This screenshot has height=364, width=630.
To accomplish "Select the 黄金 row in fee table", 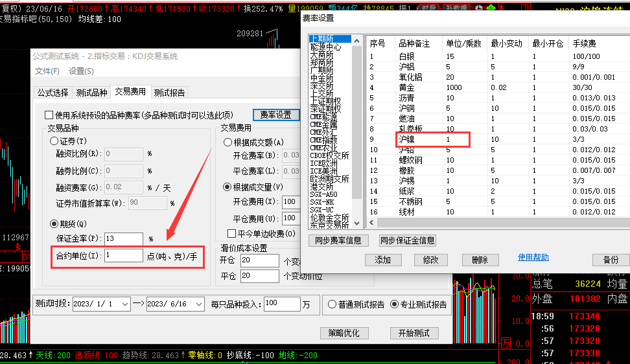I will (498, 87).
